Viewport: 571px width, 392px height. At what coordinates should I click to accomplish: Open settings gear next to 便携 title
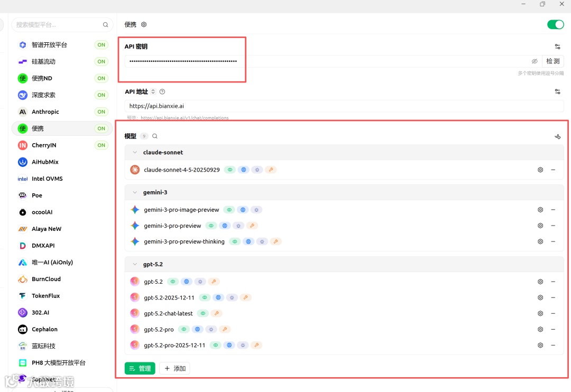144,24
